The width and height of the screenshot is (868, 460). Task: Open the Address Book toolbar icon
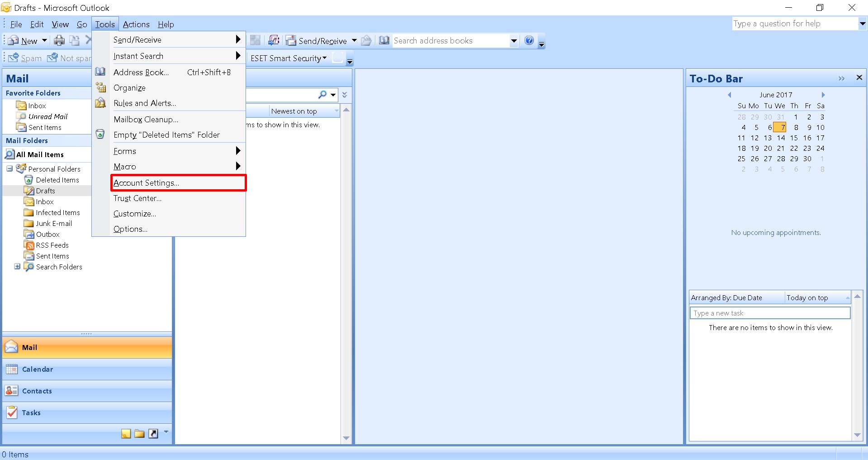tap(384, 41)
